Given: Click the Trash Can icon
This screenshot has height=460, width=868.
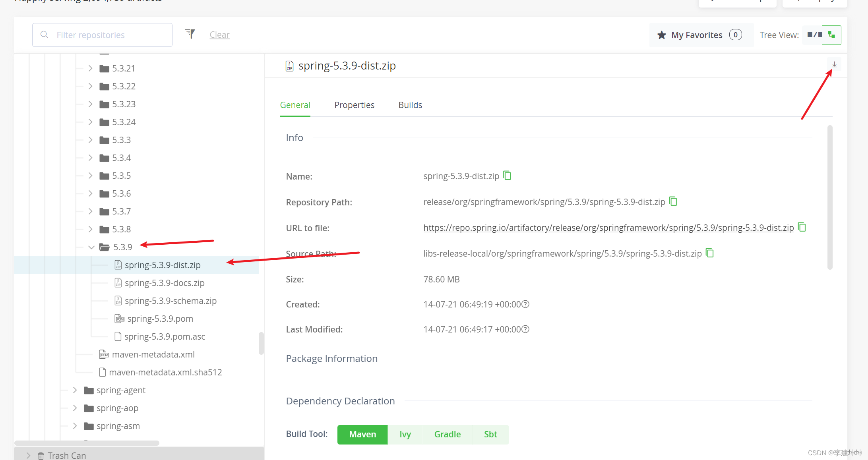Looking at the screenshot, I should click(x=41, y=456).
